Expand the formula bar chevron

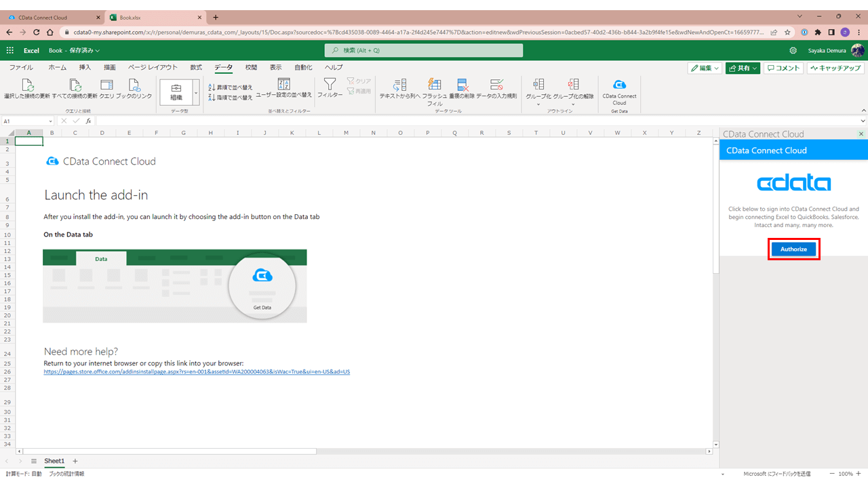coord(863,121)
